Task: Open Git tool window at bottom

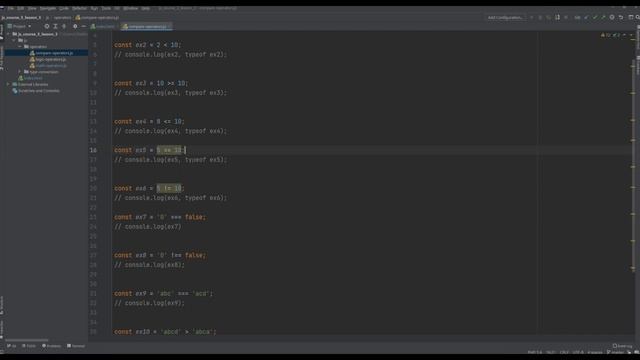Action: [11, 346]
